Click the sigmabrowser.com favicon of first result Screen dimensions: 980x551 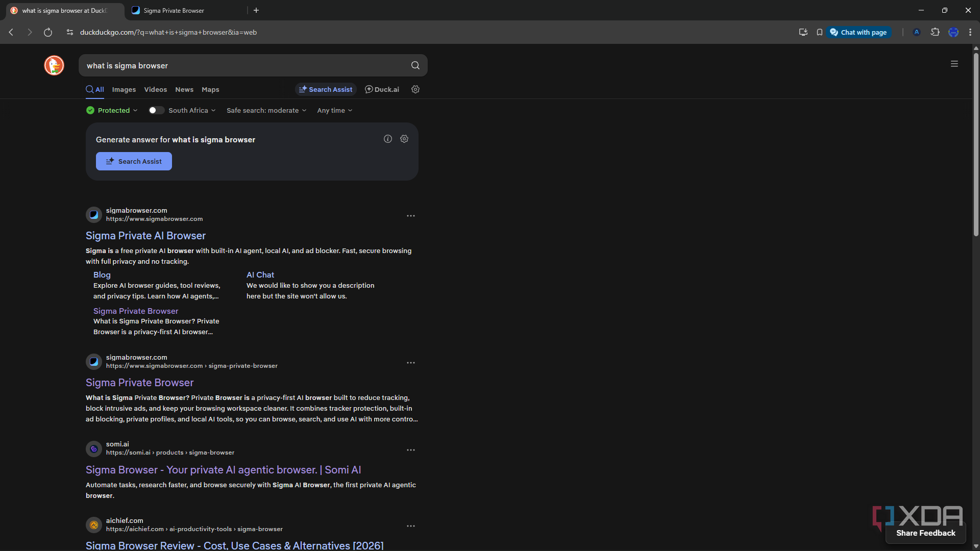tap(94, 215)
